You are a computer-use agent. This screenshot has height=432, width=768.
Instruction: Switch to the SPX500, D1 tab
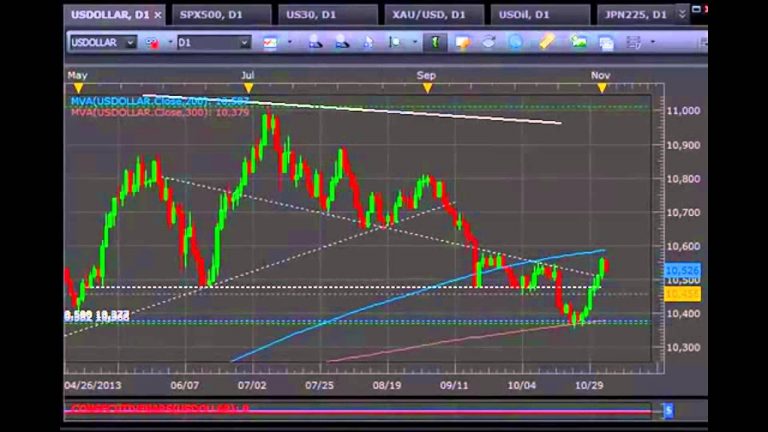click(214, 14)
